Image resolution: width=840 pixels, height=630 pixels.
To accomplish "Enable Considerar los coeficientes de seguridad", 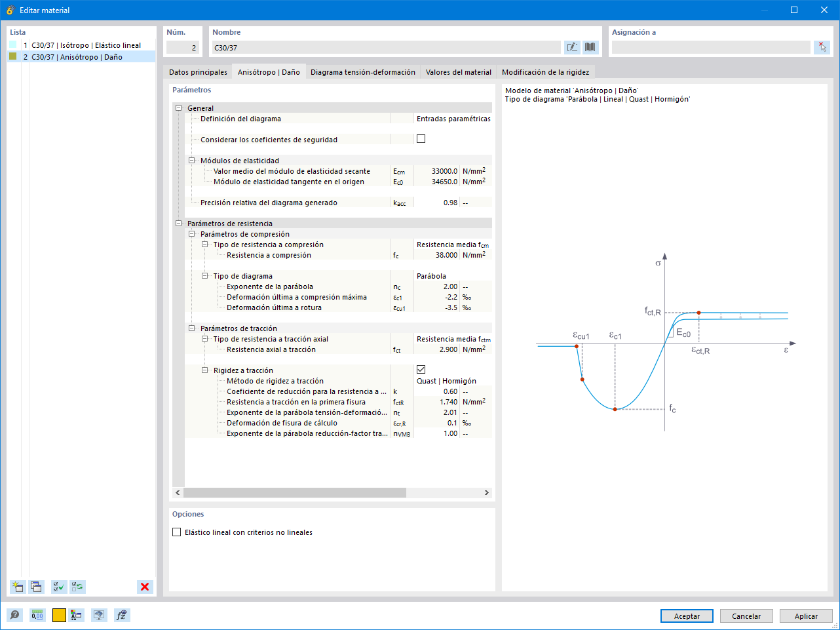I will 421,139.
